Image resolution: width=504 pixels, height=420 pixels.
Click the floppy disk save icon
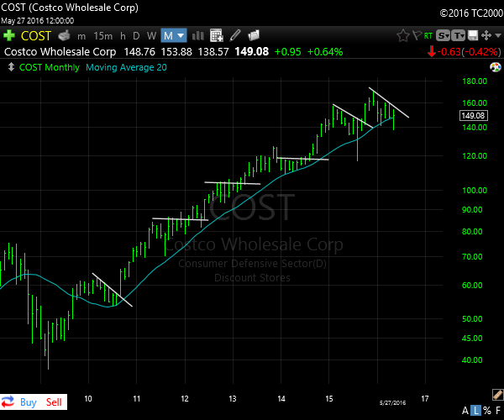(473, 35)
